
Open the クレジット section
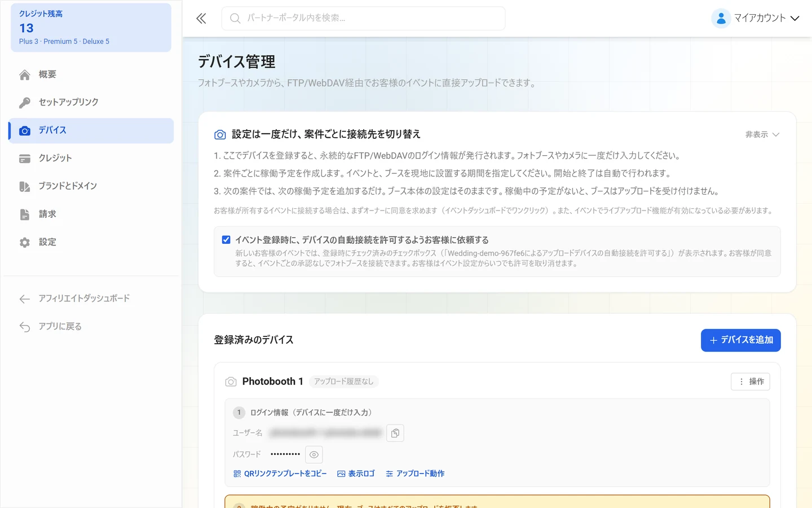tap(91, 158)
